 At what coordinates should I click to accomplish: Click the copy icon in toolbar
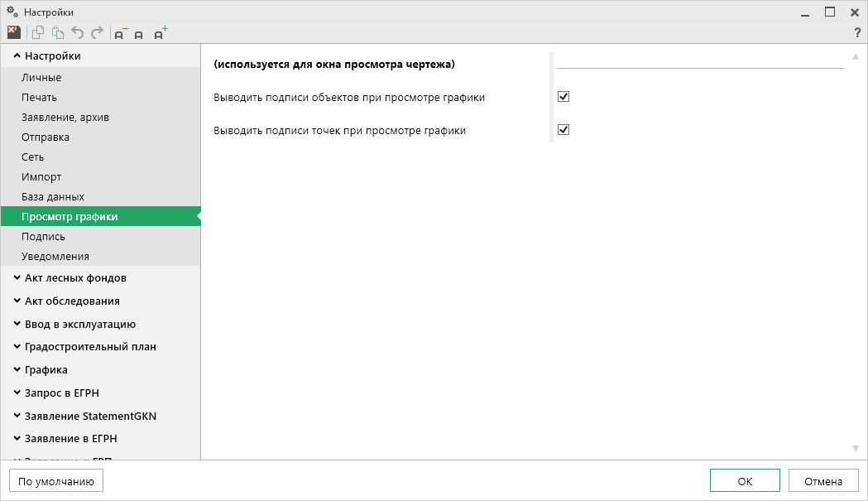tap(38, 33)
